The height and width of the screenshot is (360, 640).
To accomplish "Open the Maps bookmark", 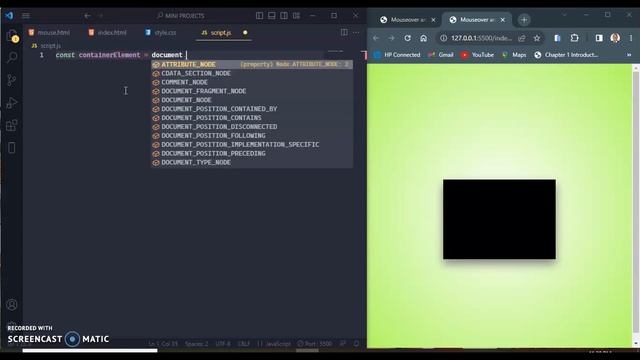I will (x=514, y=55).
